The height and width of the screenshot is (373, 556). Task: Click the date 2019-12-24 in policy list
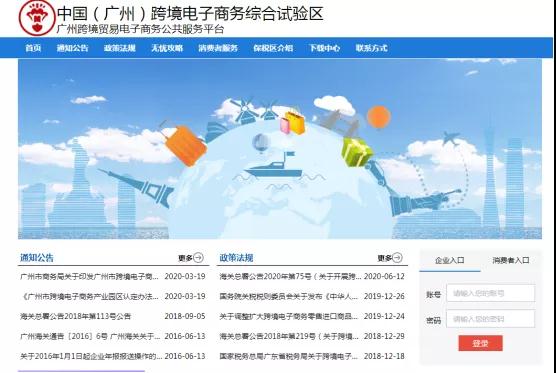[384, 316]
